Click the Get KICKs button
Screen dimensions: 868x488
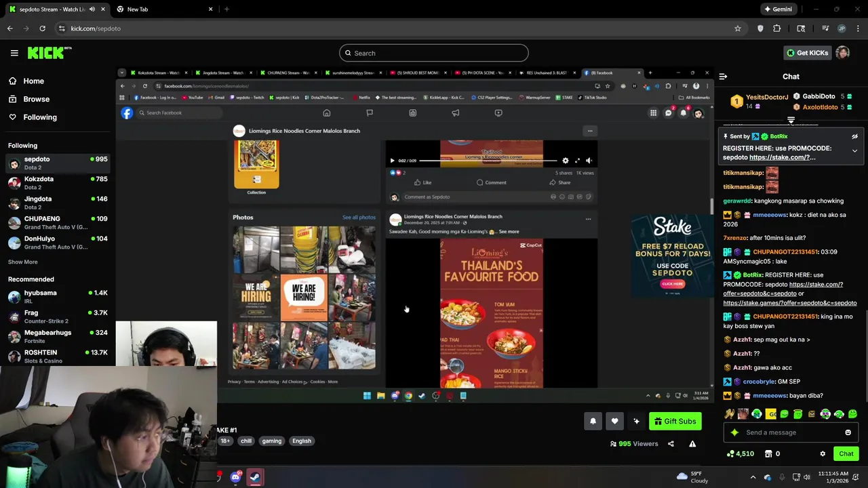pyautogui.click(x=806, y=53)
